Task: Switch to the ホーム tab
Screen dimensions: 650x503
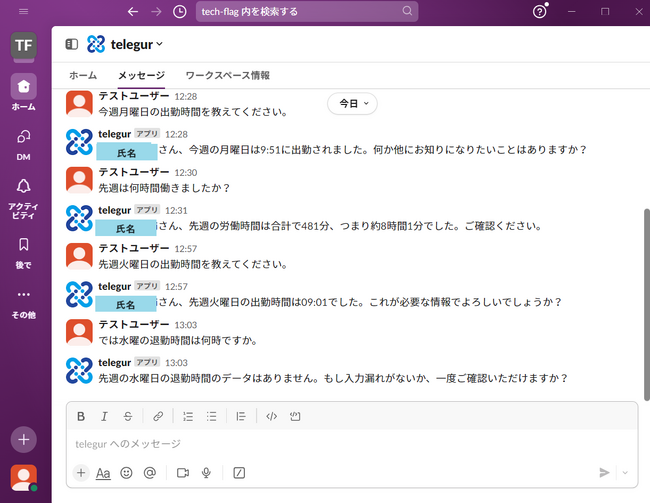Action: click(83, 75)
